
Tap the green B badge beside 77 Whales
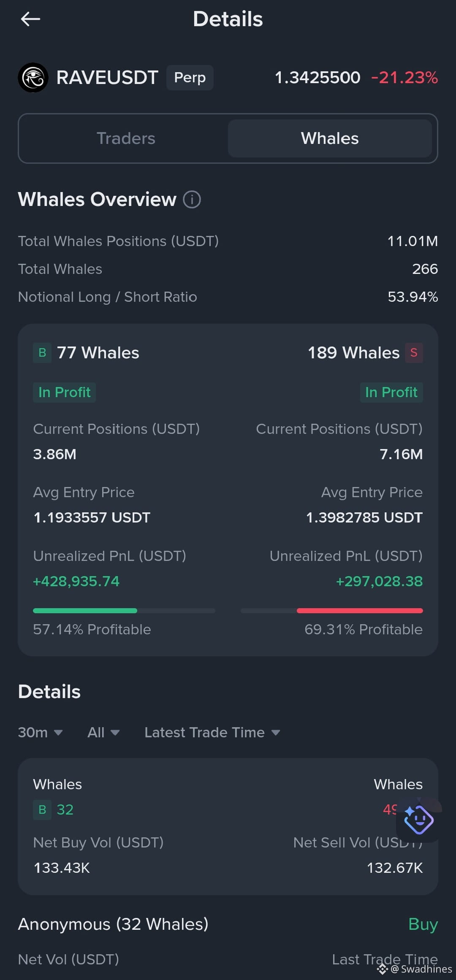(x=42, y=353)
